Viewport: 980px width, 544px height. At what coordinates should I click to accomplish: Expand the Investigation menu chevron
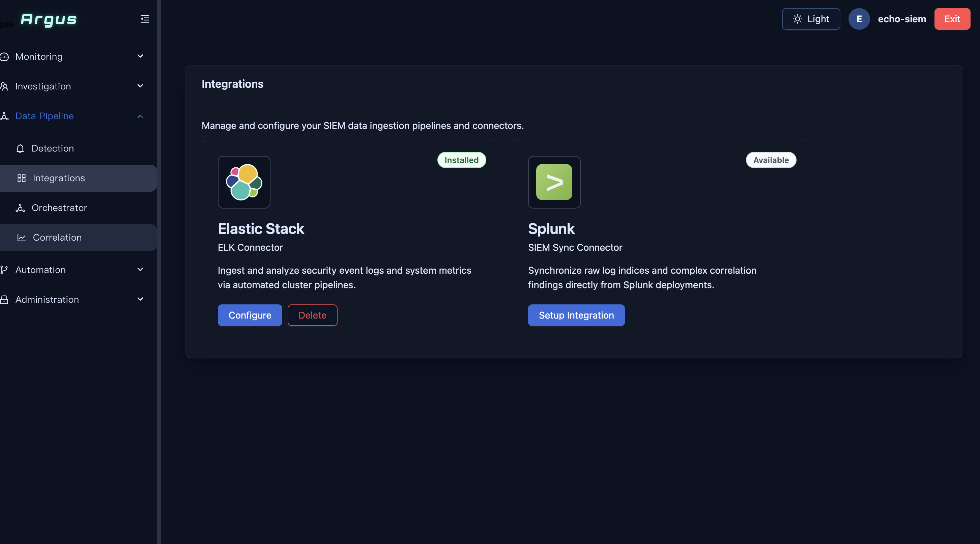point(140,86)
